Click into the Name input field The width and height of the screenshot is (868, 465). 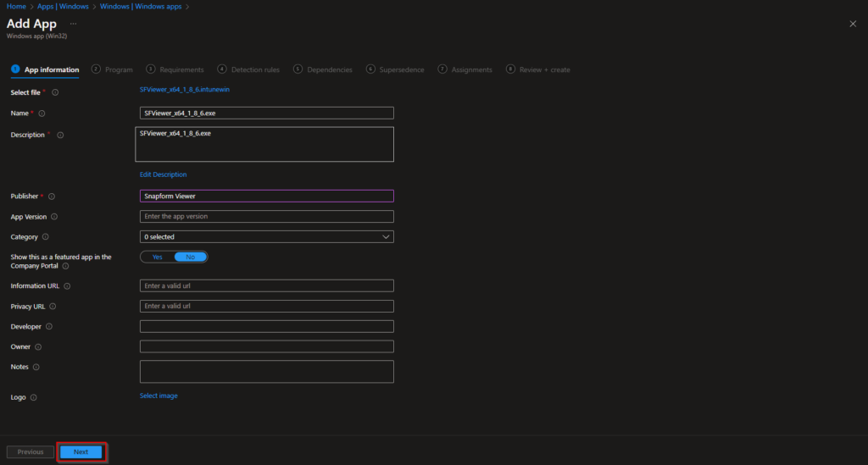(267, 113)
